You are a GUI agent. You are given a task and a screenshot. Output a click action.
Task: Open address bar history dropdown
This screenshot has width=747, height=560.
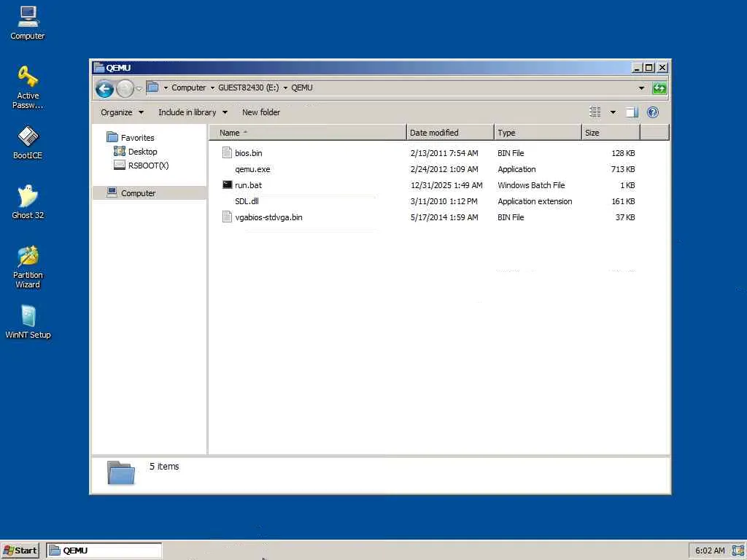[641, 88]
